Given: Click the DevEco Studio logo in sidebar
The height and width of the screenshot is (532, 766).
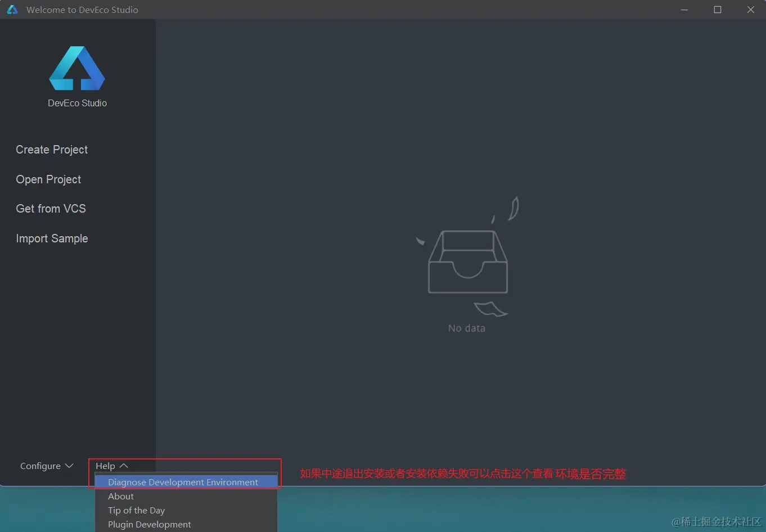Looking at the screenshot, I should tap(77, 68).
